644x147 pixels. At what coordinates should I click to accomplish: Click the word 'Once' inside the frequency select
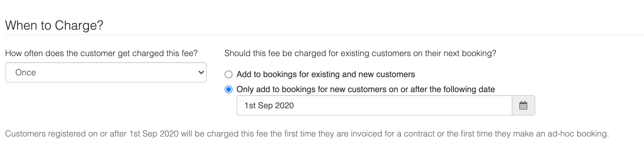pos(26,73)
